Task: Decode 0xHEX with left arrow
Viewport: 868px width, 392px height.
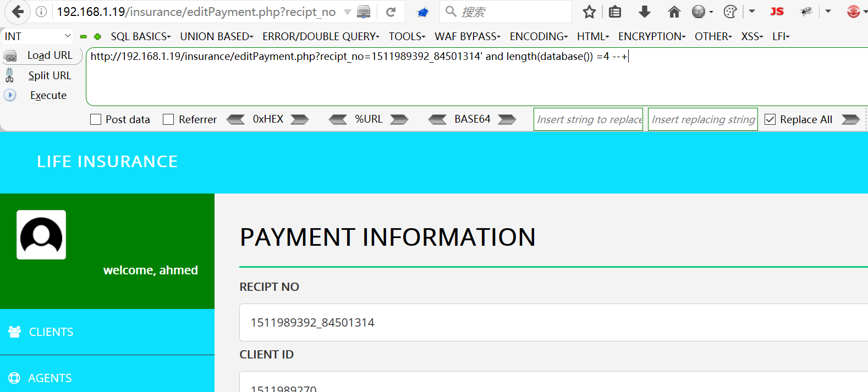Action: 236,119
